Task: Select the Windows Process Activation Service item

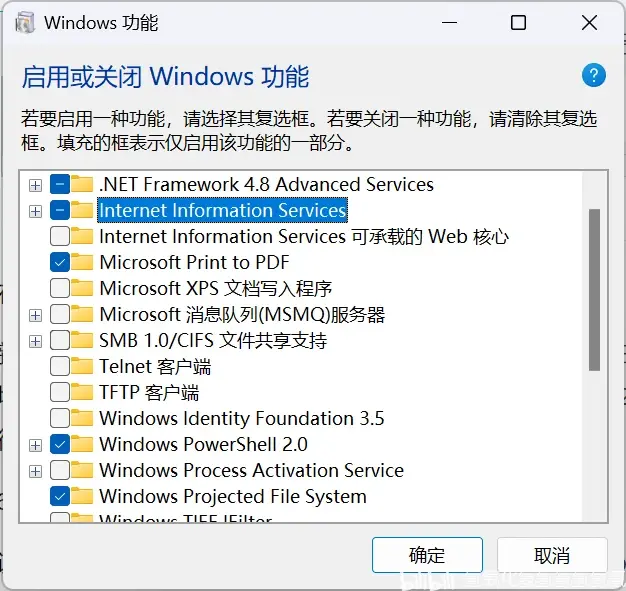Action: 252,470
